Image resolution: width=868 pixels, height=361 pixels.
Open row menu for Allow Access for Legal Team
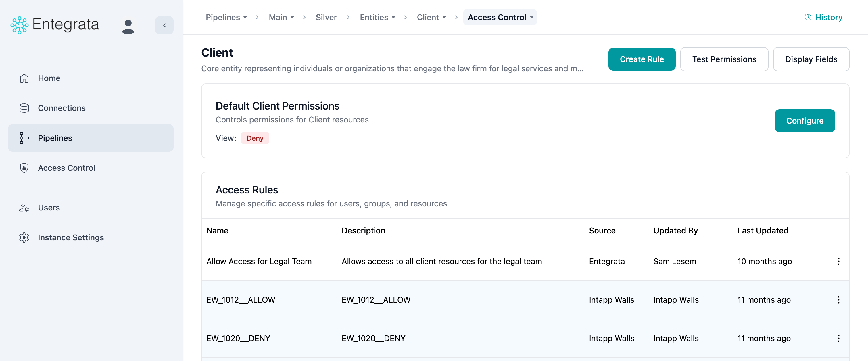pyautogui.click(x=838, y=261)
